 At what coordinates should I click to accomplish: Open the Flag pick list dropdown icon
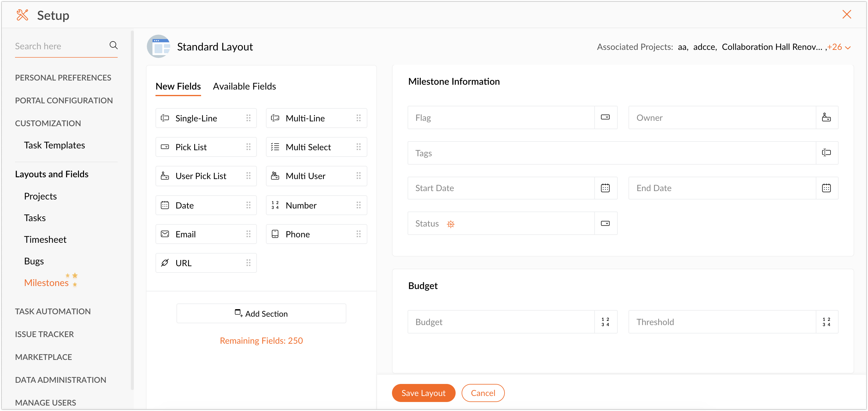coord(605,117)
